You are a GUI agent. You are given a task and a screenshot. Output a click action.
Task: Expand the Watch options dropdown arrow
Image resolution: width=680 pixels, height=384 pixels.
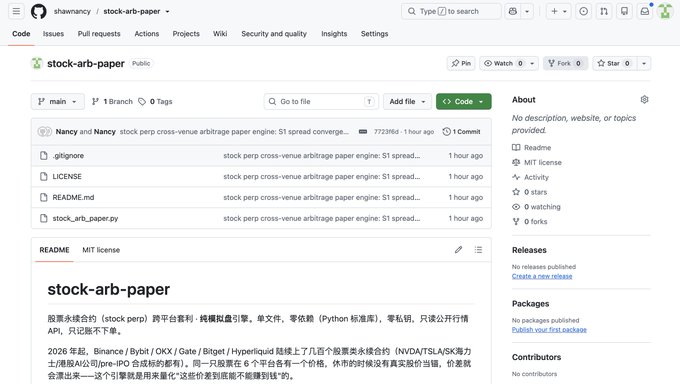pyautogui.click(x=532, y=63)
